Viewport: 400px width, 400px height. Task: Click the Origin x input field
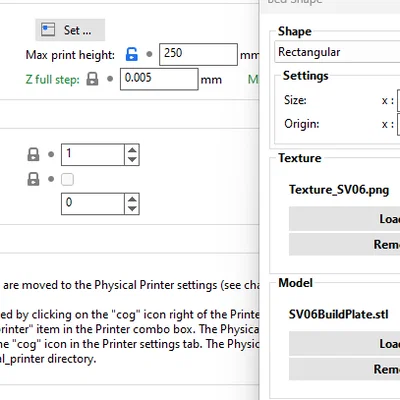click(x=399, y=124)
